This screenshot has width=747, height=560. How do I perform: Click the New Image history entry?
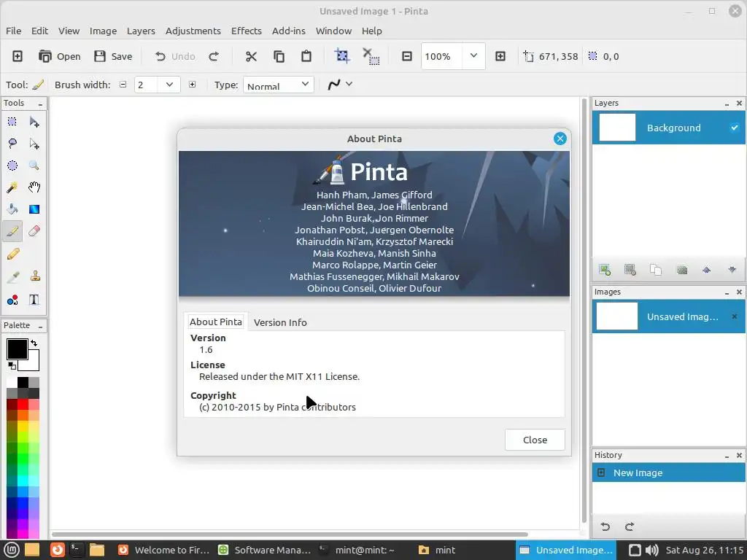click(x=669, y=472)
